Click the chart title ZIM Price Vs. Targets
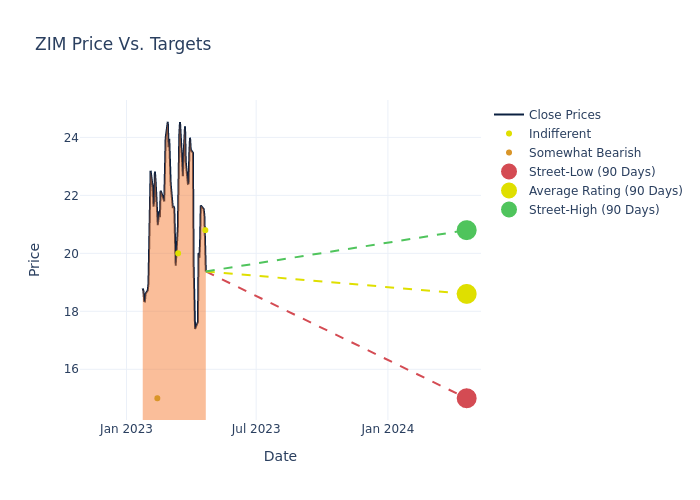 (x=123, y=44)
